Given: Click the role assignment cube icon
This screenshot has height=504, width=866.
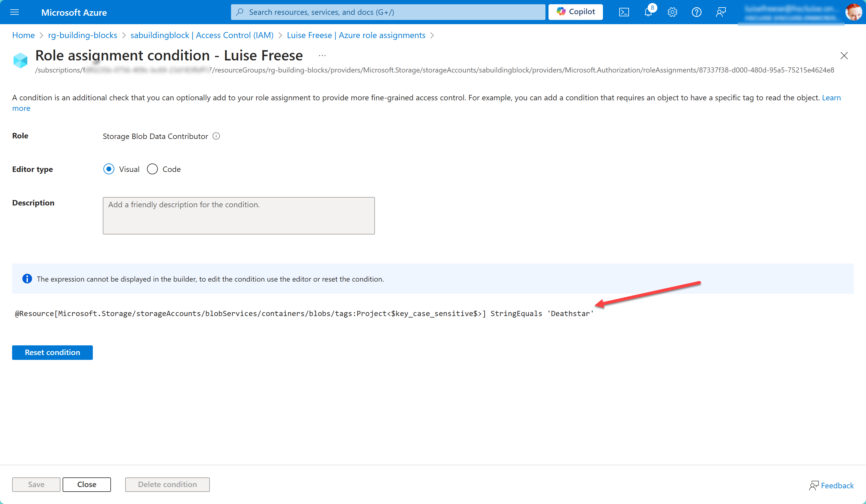Looking at the screenshot, I should pos(20,60).
